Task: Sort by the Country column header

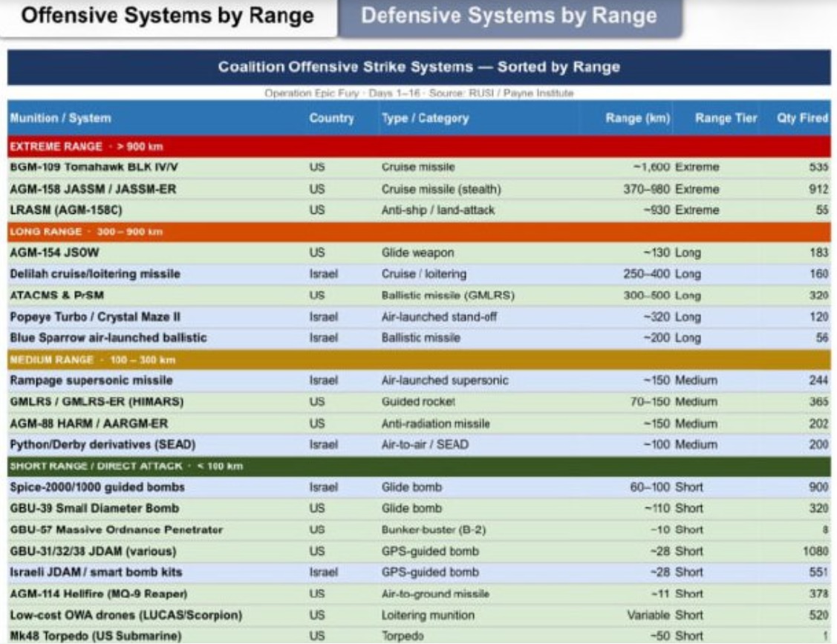Action: 331,118
